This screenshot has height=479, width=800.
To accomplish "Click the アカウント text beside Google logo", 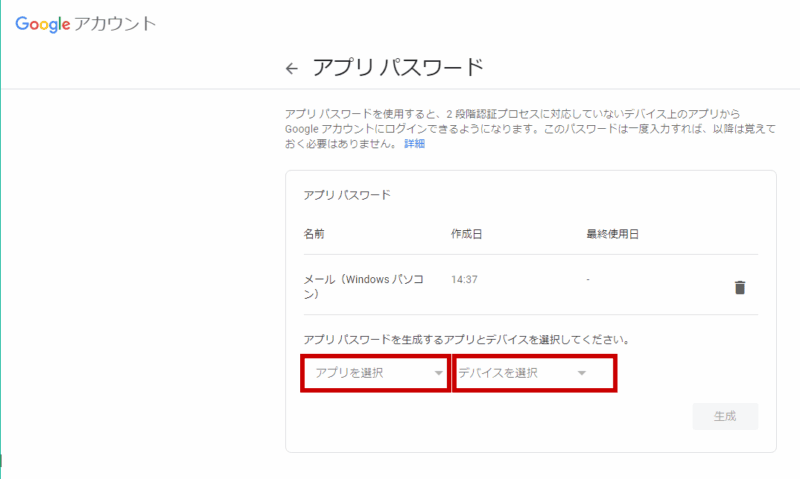I will (115, 24).
